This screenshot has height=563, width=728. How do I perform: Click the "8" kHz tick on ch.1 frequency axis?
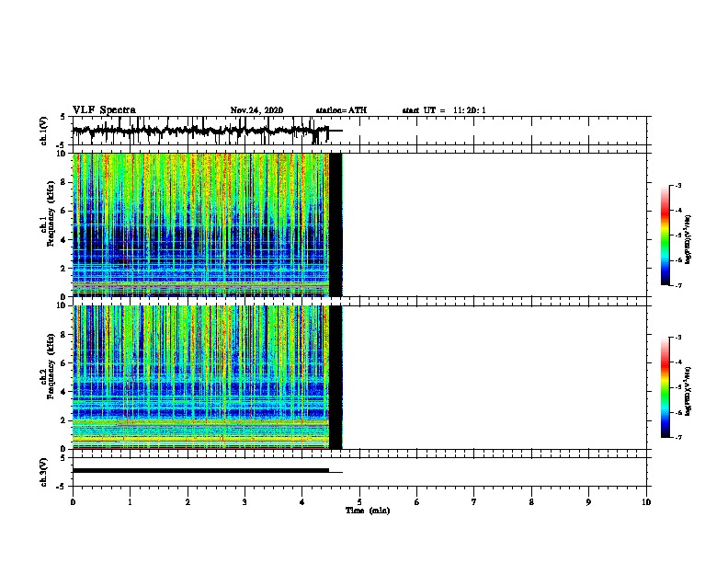(x=64, y=182)
